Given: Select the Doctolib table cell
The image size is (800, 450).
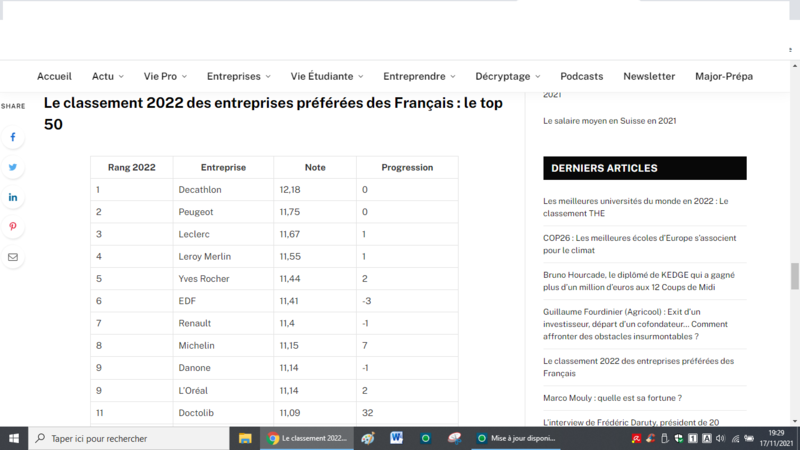Looking at the screenshot, I should point(223,413).
